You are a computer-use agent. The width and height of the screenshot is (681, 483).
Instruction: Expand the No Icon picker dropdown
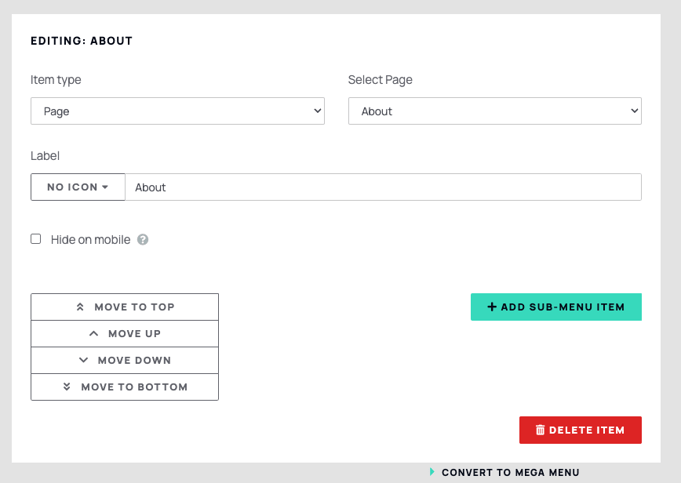coord(78,187)
